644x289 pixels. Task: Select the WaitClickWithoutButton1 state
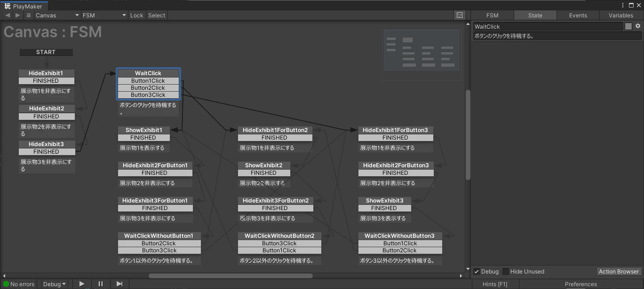tap(159, 236)
